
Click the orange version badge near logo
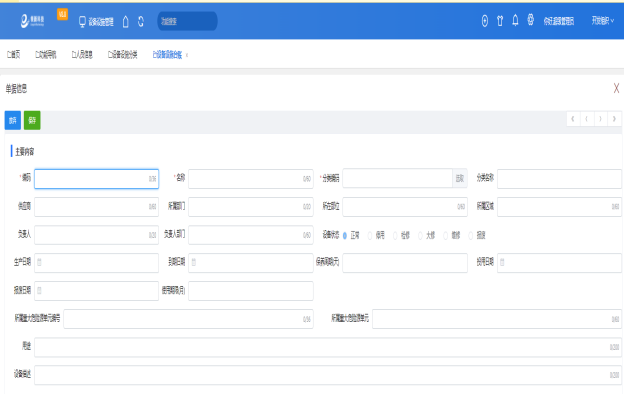pos(62,14)
